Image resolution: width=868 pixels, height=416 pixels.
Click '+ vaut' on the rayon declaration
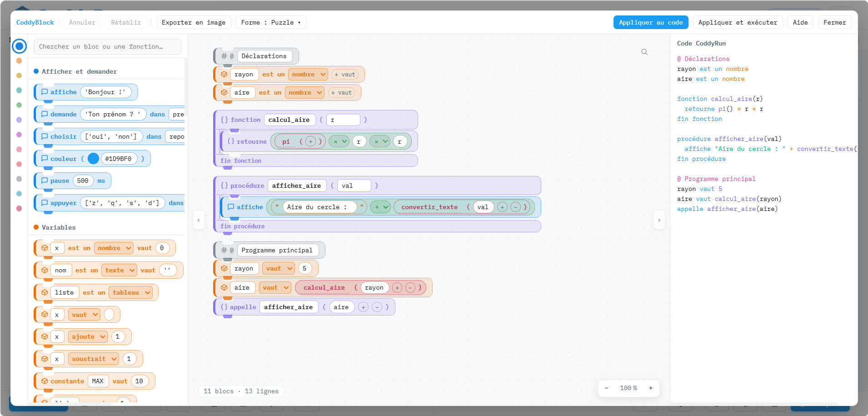pyautogui.click(x=345, y=75)
